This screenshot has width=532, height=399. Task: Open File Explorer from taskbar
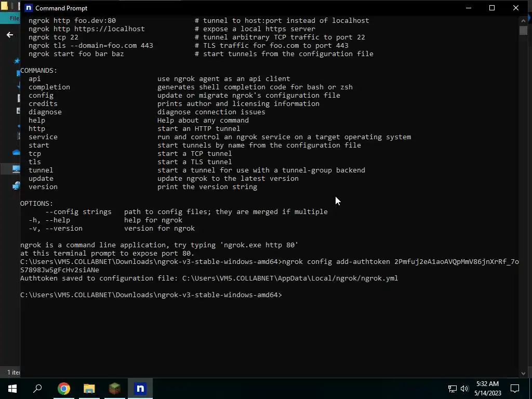coord(89,389)
